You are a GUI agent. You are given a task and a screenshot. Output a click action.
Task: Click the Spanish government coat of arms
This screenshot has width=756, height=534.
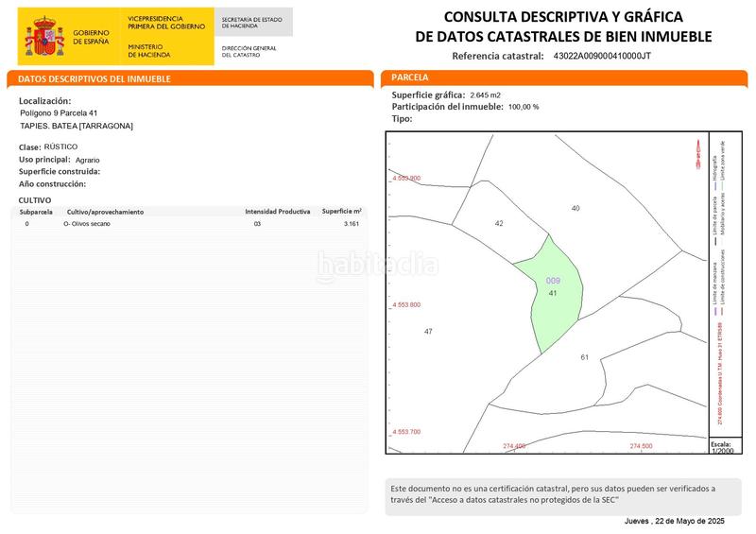tap(44, 36)
